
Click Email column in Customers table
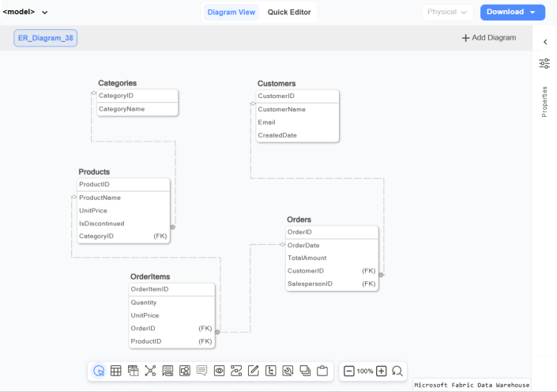point(298,122)
